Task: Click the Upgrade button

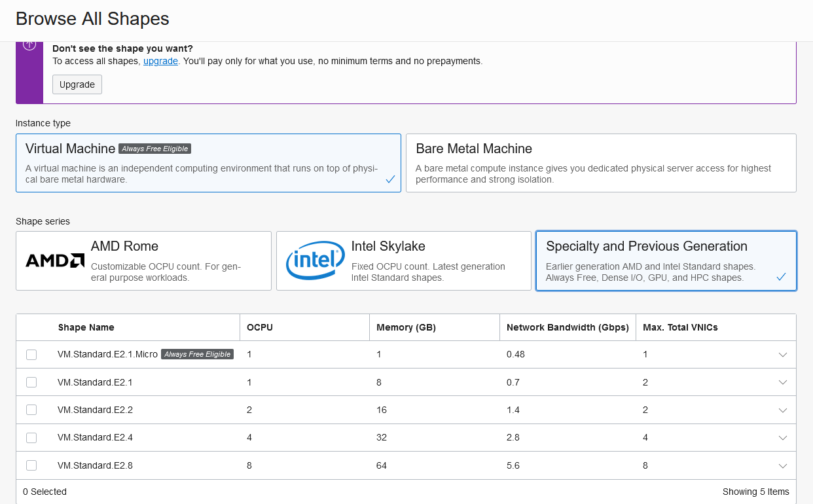Action: 77,84
